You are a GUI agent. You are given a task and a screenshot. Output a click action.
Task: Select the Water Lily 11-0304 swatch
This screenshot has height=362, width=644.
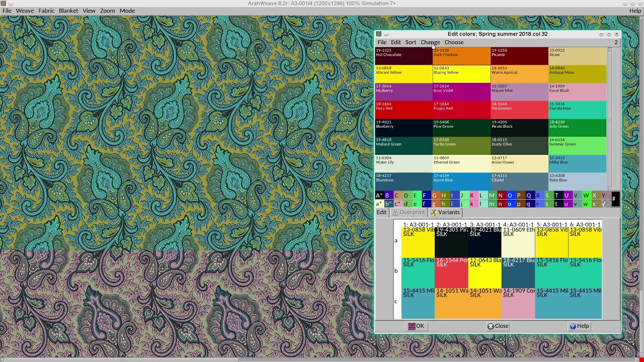coord(404,163)
